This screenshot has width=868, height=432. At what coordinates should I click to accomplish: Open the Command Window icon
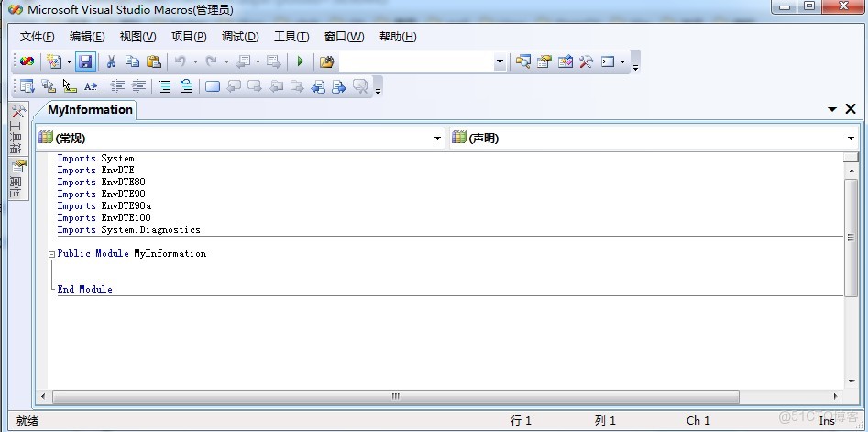pyautogui.click(x=608, y=61)
